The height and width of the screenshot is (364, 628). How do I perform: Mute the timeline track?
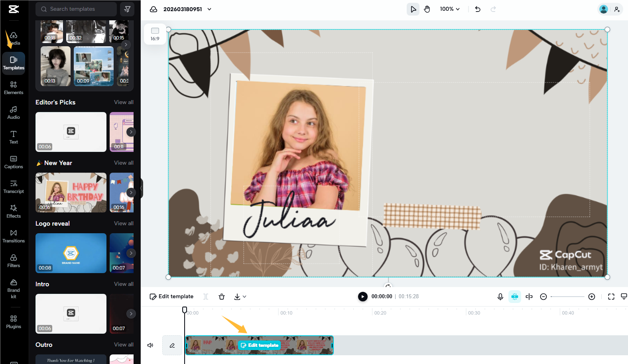pyautogui.click(x=150, y=345)
